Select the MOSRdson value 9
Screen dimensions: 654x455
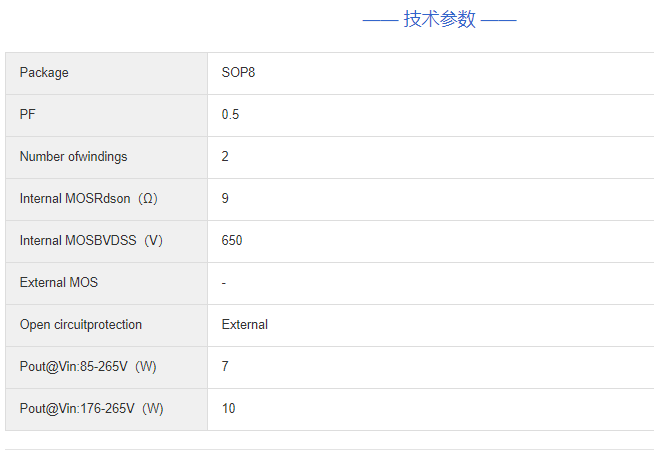point(225,199)
